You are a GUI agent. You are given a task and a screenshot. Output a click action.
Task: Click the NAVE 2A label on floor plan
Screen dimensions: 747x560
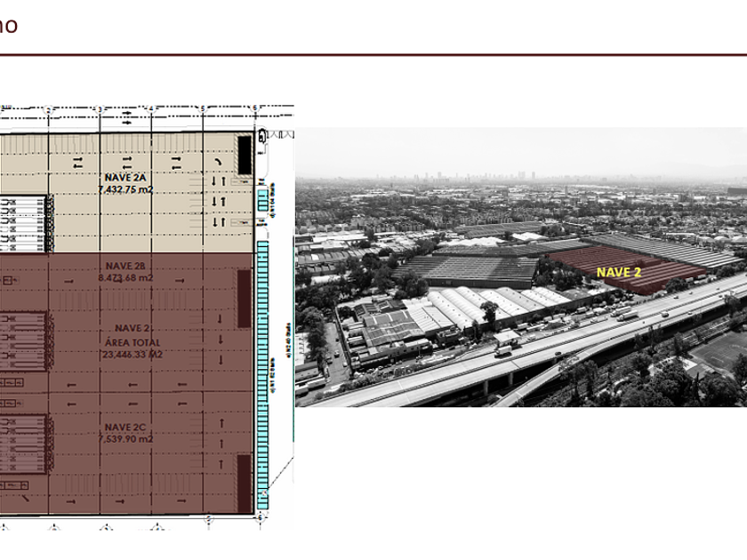[128, 177]
